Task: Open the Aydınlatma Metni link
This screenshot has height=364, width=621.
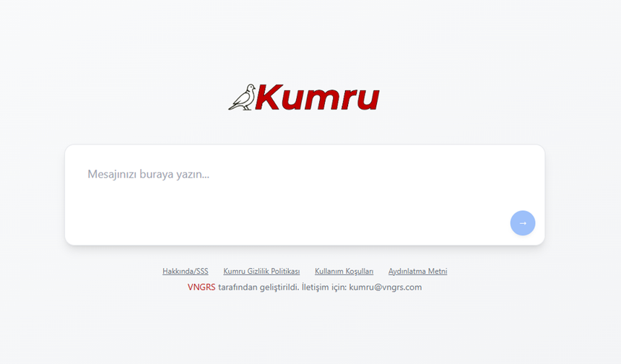Action: (x=417, y=272)
